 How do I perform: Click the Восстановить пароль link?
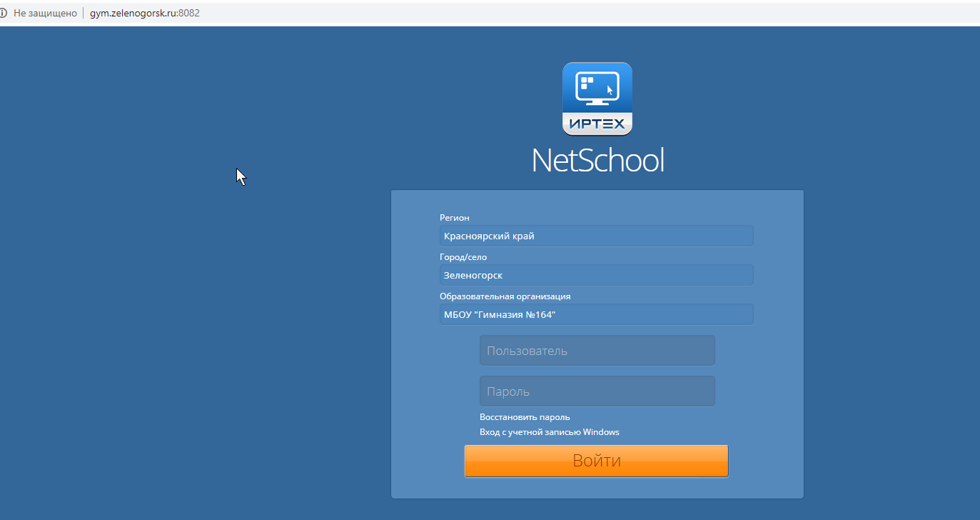(x=525, y=417)
